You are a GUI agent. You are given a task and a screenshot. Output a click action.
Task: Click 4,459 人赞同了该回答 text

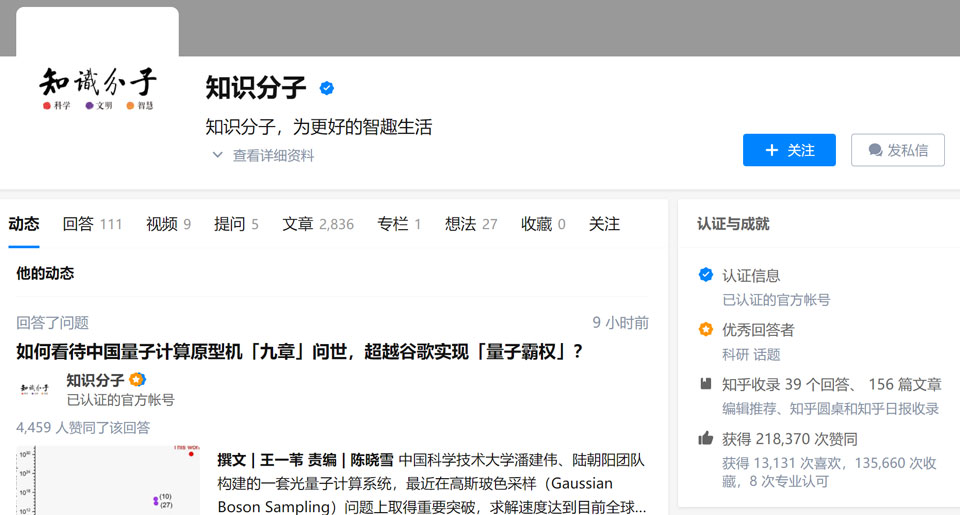[83, 427]
